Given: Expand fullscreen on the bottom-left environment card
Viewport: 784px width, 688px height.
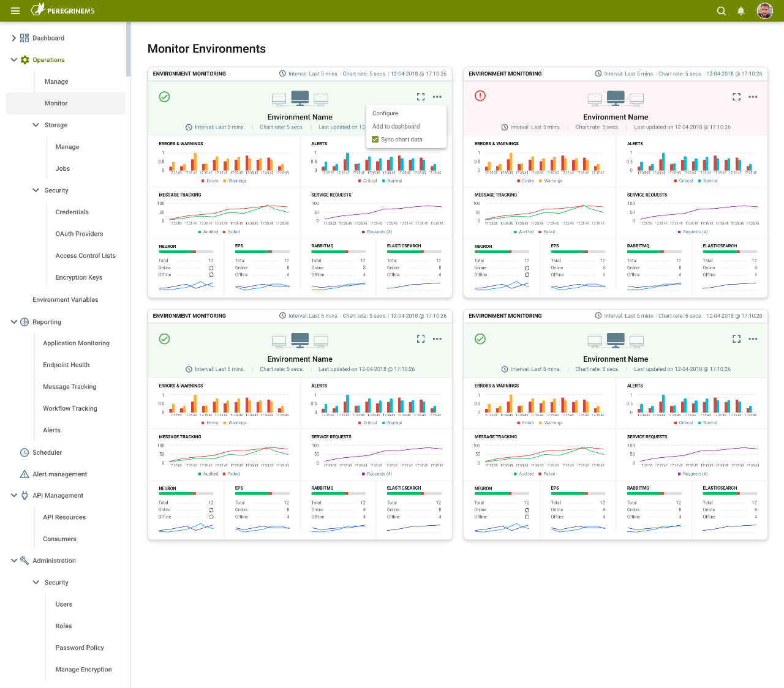Looking at the screenshot, I should click(421, 338).
